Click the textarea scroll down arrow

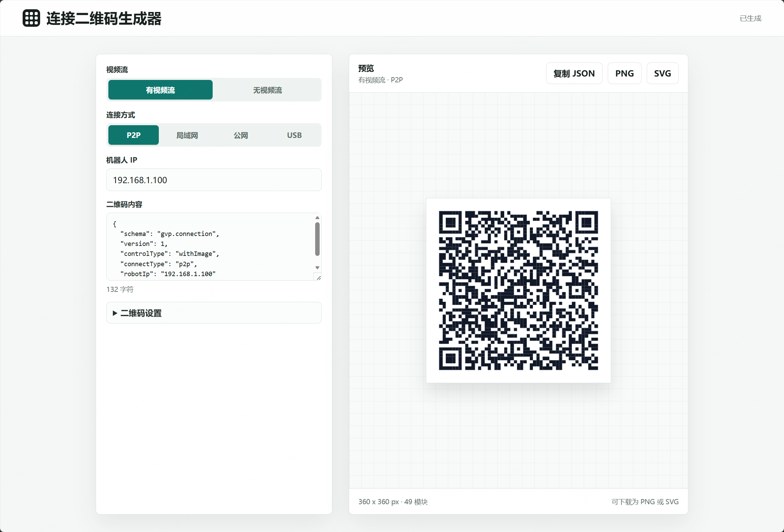click(317, 268)
